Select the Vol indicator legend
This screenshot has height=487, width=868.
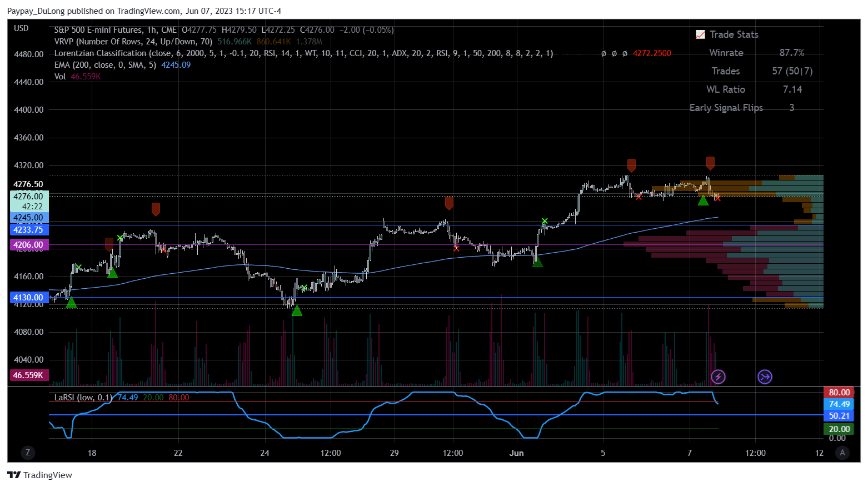pos(60,77)
